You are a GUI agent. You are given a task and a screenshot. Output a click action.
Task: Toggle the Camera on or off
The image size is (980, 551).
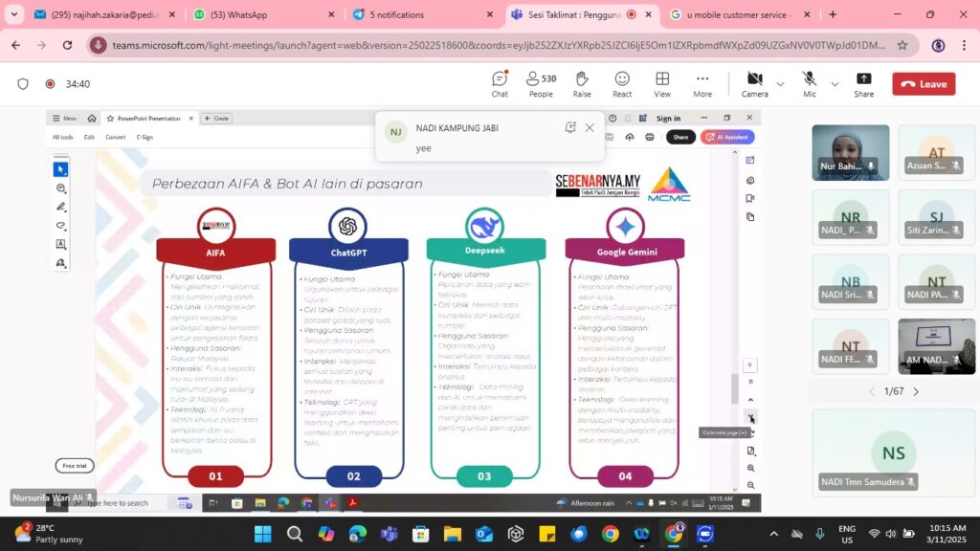(x=754, y=83)
